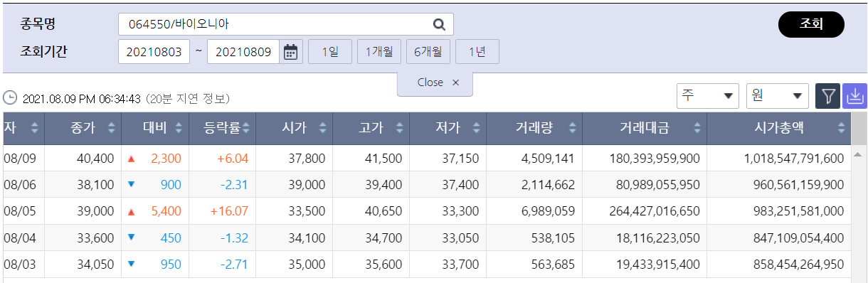Viewport: 868px width, 283px height.
Task: Close the popup with the Close × tab
Action: 435,82
